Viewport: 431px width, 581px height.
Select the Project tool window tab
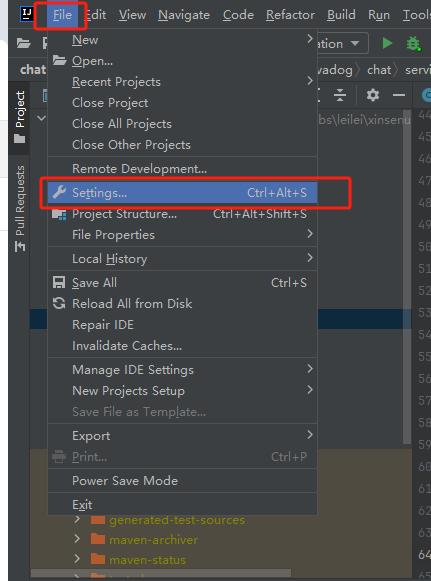coord(20,117)
